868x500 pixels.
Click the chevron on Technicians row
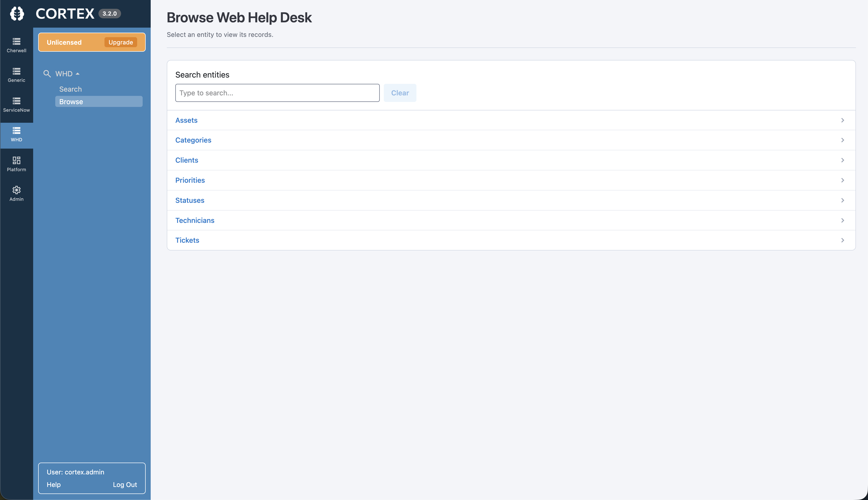point(843,220)
